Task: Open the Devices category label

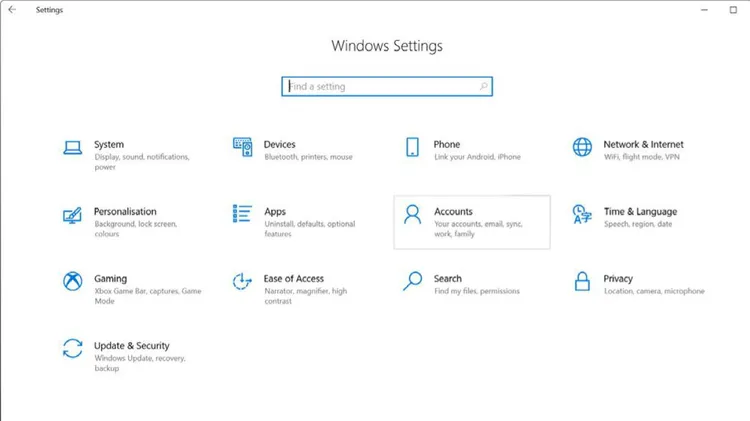Action: point(279,144)
